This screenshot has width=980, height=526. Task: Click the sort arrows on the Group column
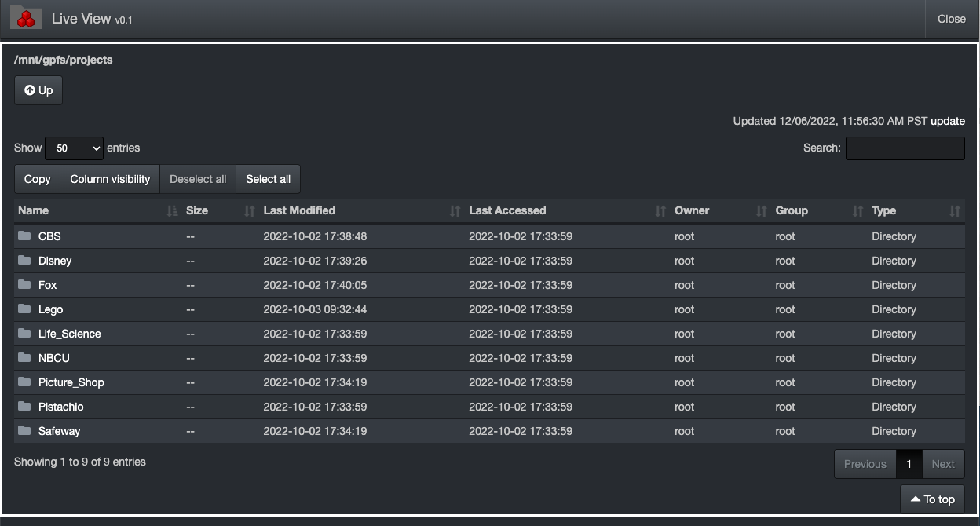pos(856,210)
